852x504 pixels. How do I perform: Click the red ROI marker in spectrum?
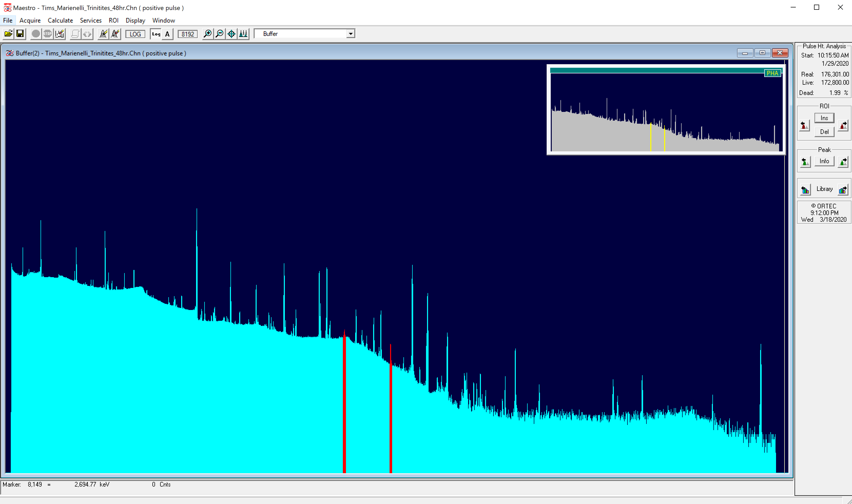[x=344, y=408]
